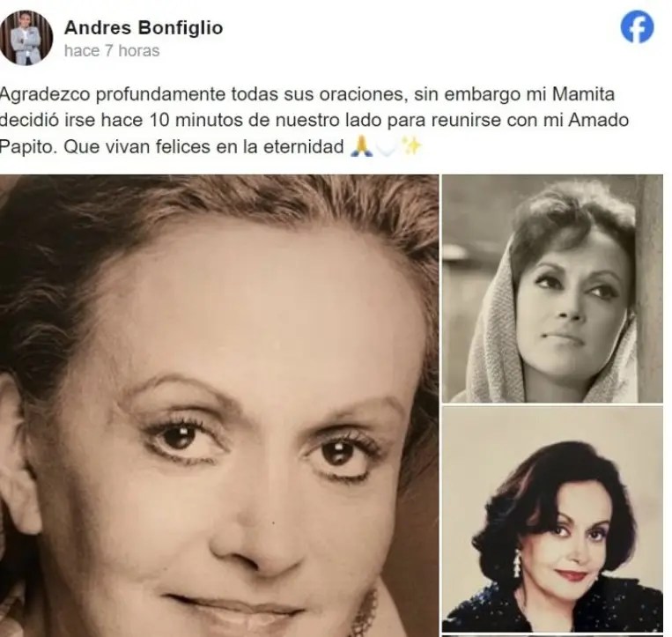Open the "hace 7 horas" timestamp link

[x=112, y=50]
